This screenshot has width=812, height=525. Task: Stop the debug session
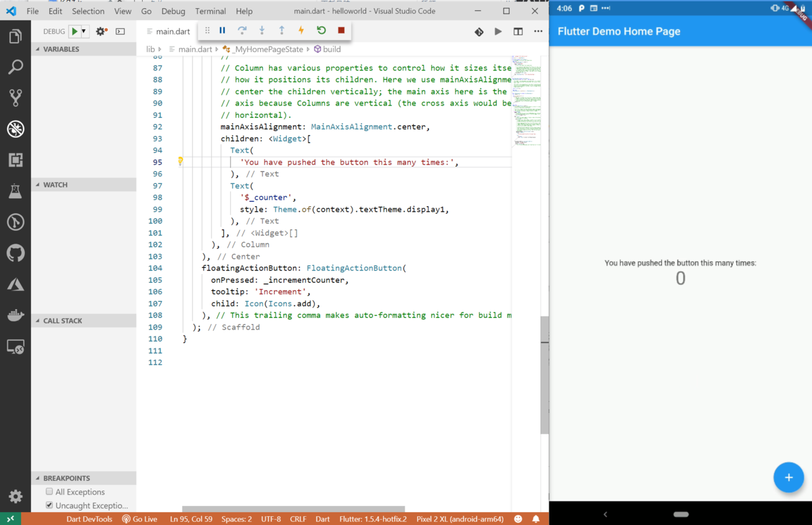pos(341,30)
